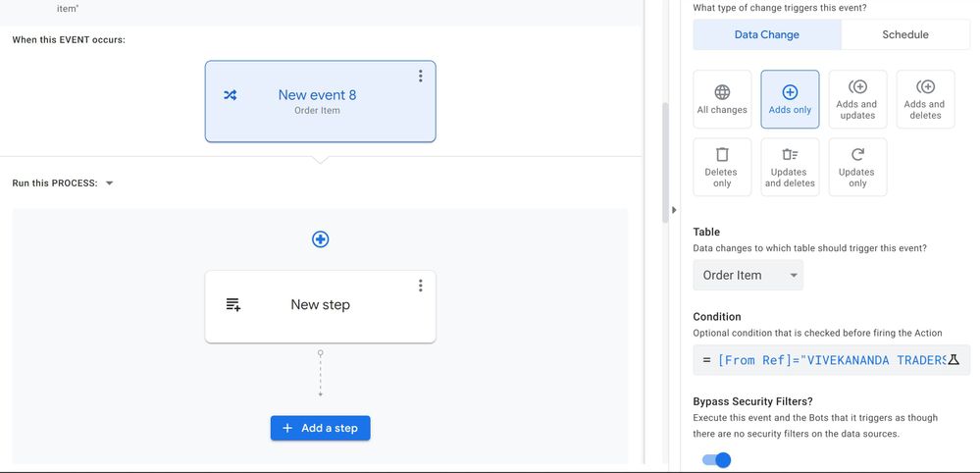
Task: Click the Add a step button
Action: 320,428
